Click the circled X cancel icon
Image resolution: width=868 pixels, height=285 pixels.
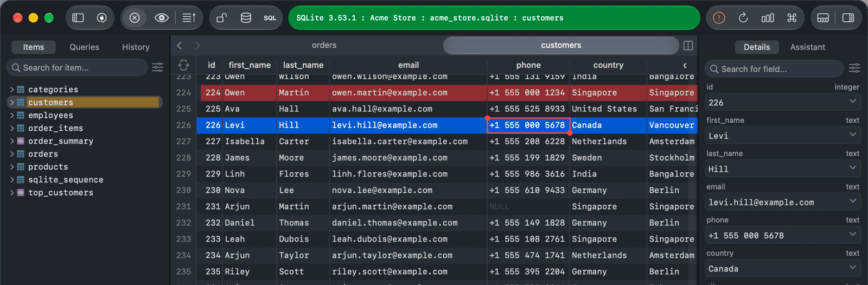pos(135,18)
